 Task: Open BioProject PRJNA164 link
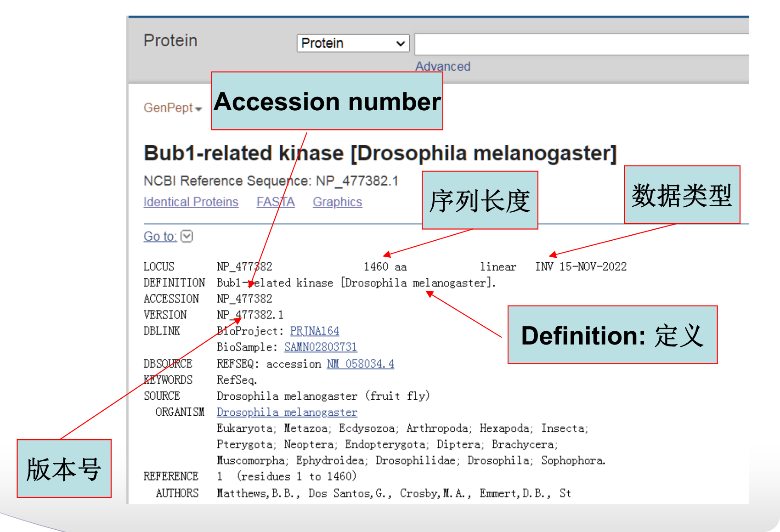click(x=315, y=331)
